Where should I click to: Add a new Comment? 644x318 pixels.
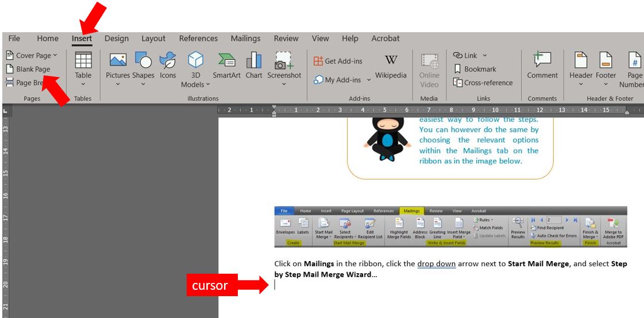tap(542, 65)
